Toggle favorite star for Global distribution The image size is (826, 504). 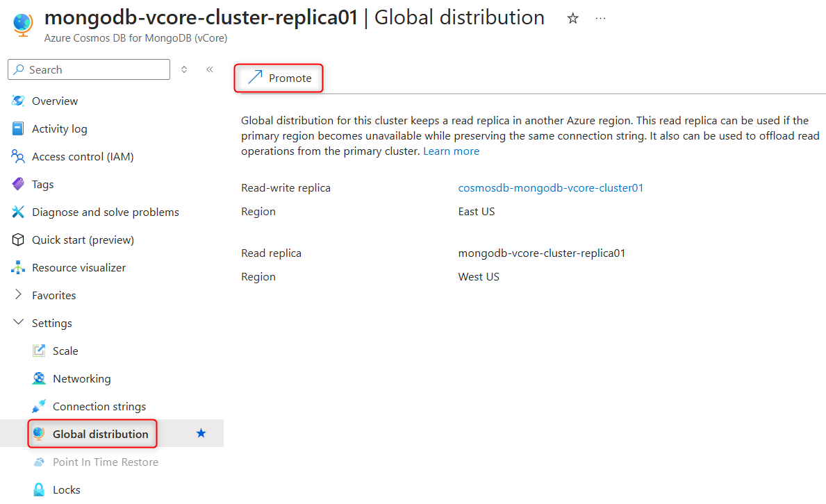pos(201,432)
